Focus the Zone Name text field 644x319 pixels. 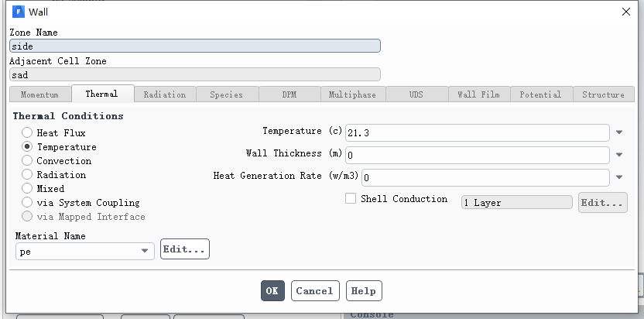195,46
